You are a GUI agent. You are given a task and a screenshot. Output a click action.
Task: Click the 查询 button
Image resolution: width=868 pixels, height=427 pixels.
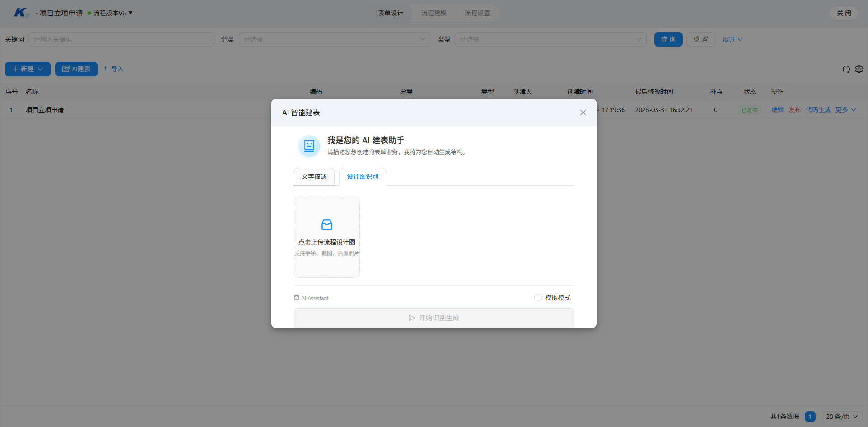[x=668, y=39]
